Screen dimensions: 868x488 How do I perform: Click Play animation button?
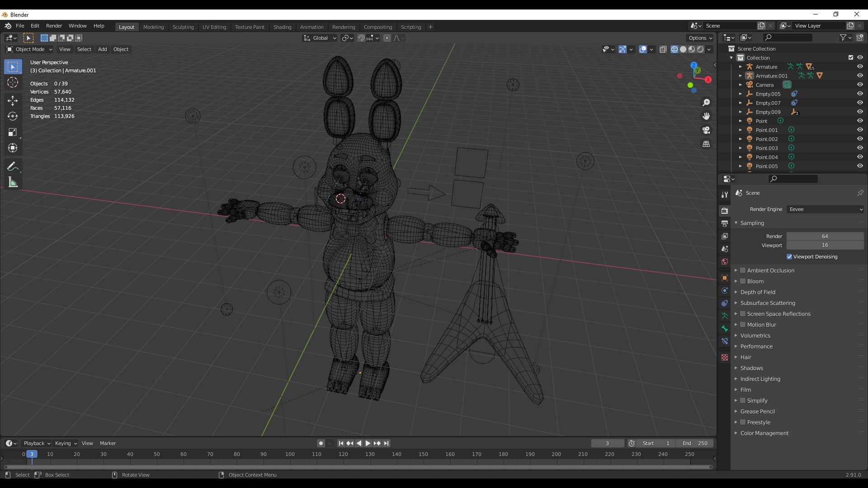pos(368,443)
